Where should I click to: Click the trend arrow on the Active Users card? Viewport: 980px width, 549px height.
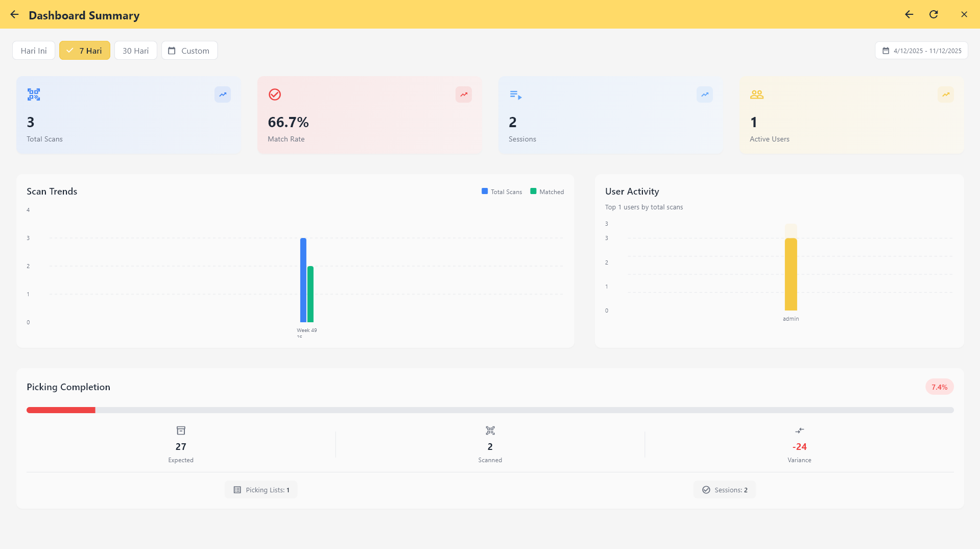click(x=946, y=94)
